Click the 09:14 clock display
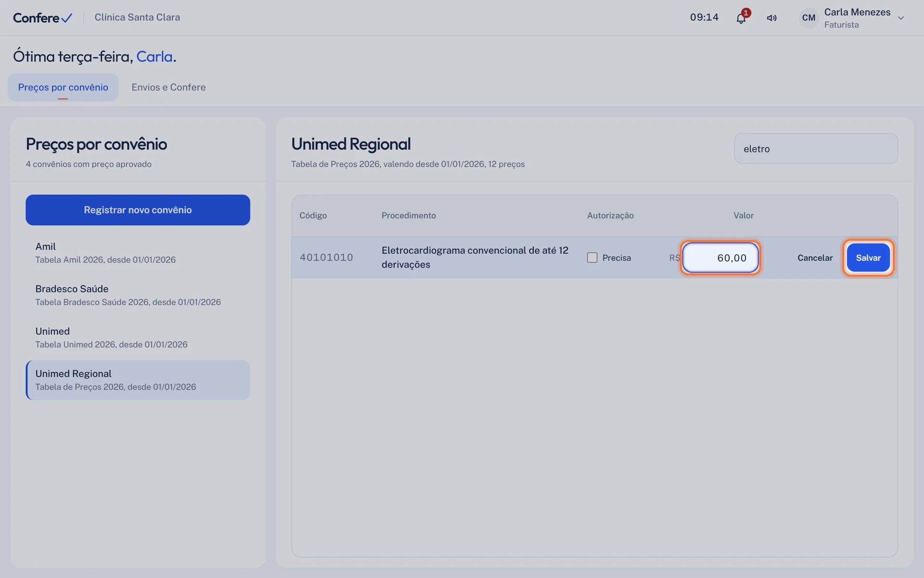Image resolution: width=924 pixels, height=578 pixels. pyautogui.click(x=704, y=17)
